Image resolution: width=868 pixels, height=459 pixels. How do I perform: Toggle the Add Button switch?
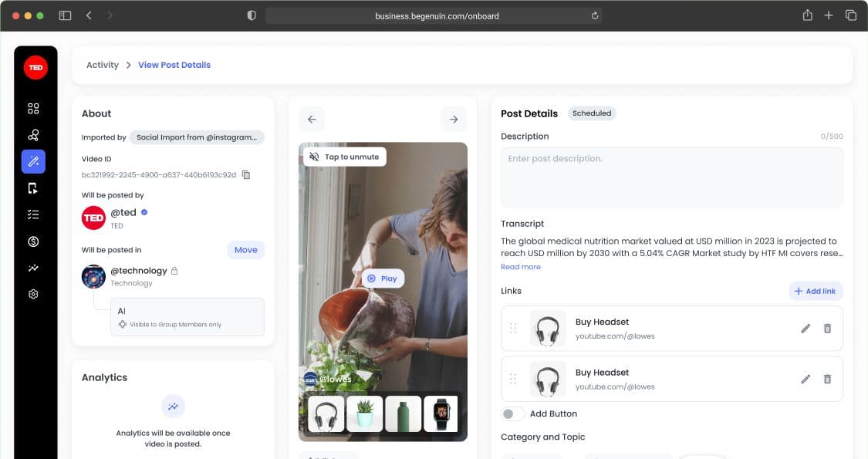tap(512, 413)
